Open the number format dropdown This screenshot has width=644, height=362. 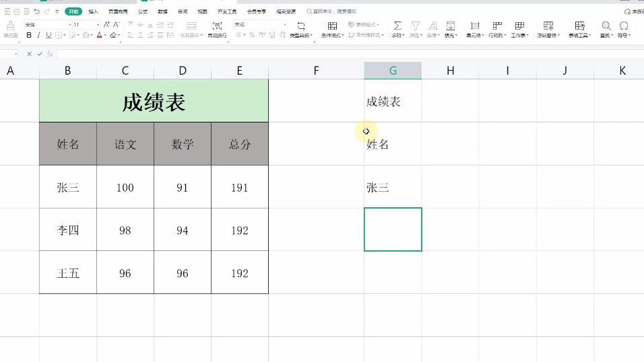[285, 25]
